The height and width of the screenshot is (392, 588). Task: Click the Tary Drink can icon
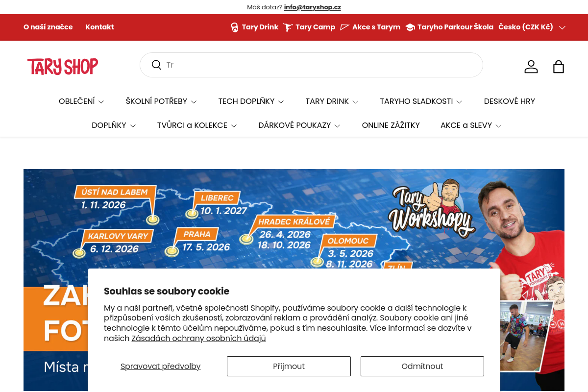(235, 27)
